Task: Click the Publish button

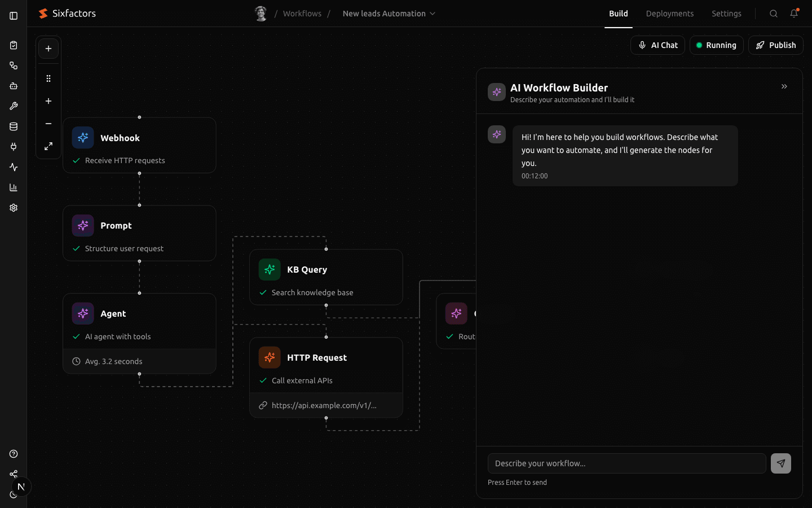Action: click(x=775, y=45)
